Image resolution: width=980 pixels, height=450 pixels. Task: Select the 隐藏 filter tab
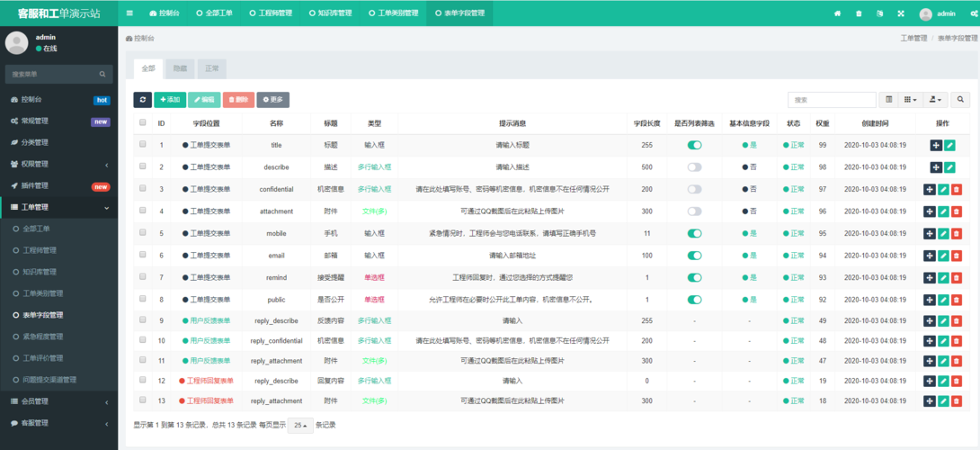pyautogui.click(x=180, y=68)
